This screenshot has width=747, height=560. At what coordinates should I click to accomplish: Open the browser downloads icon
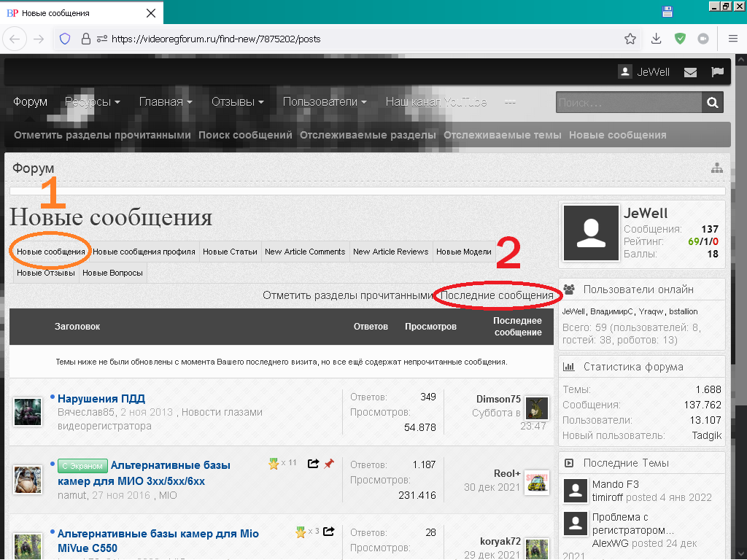click(656, 39)
